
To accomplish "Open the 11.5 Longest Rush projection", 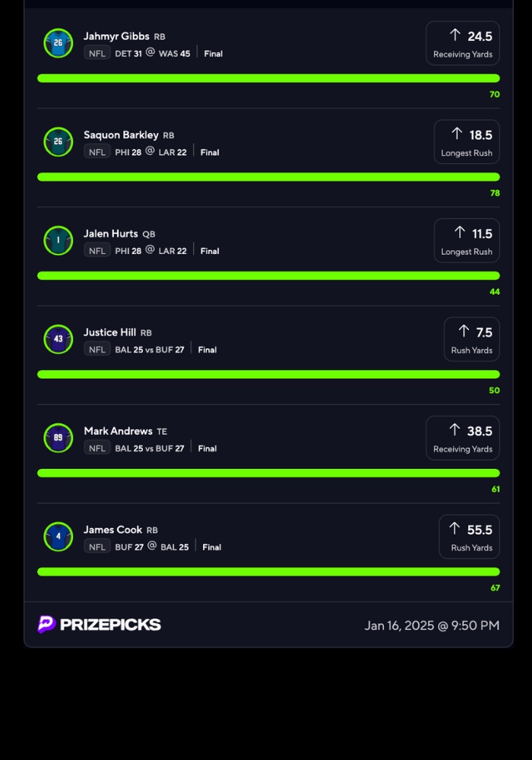I will pyautogui.click(x=466, y=241).
